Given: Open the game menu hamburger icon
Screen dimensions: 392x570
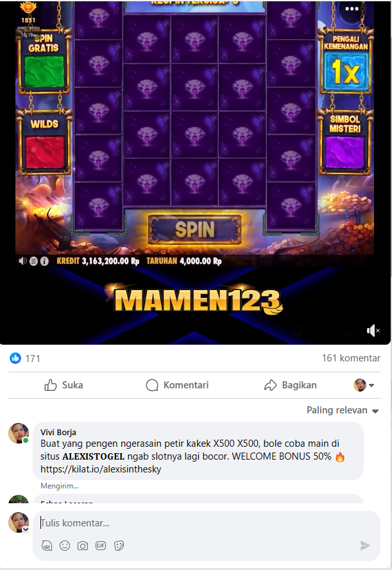Looking at the screenshot, I should pyautogui.click(x=33, y=261).
